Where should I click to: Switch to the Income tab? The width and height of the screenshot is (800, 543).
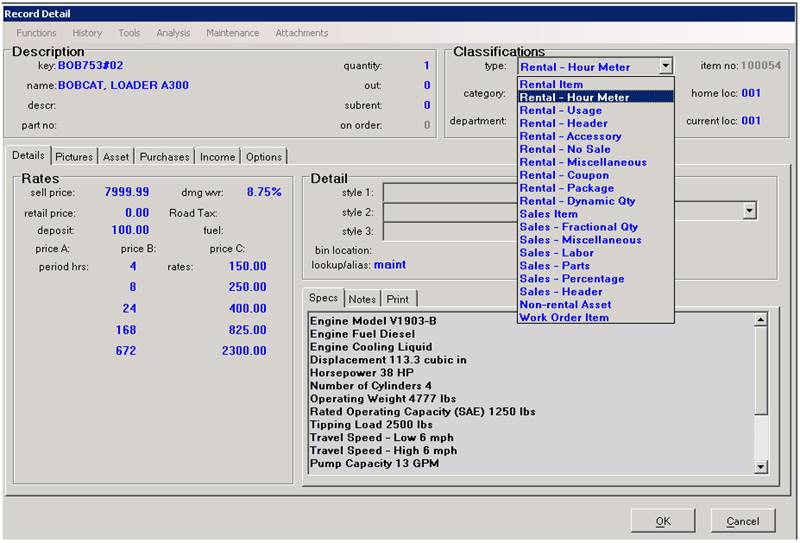point(217,157)
